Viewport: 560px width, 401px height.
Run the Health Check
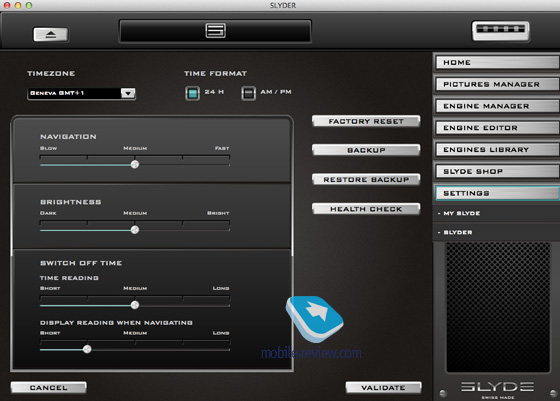coord(366,209)
